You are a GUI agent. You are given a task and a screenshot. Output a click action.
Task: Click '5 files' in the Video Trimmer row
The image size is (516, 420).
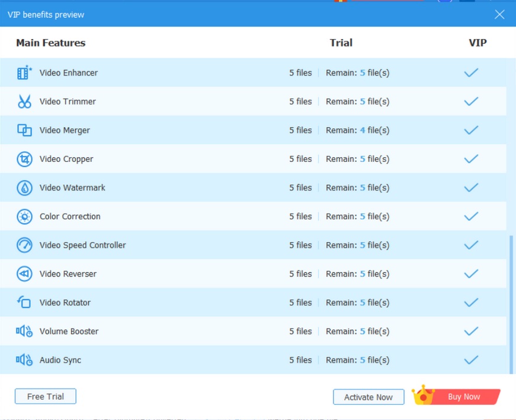pos(300,101)
